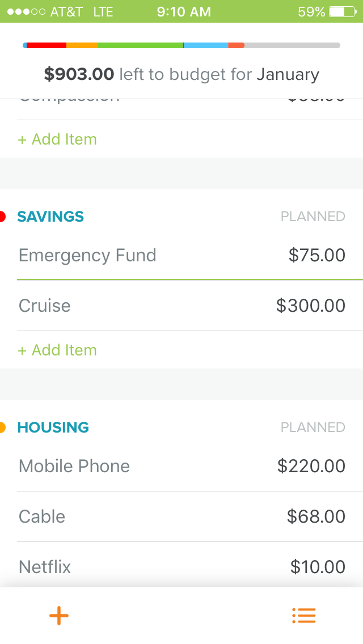Select the Netflix budget item
363x644 pixels.
click(45, 567)
